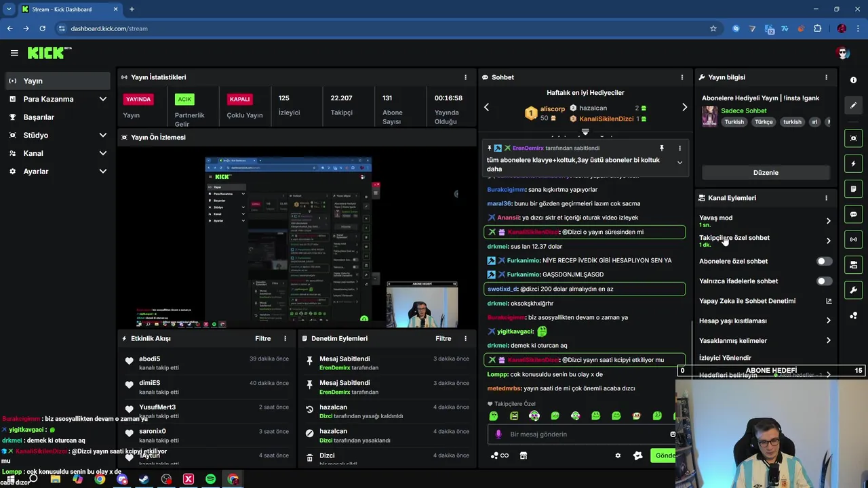Viewport: 868px width, 488px height.
Task: Toggle the channel actions icon in right toolbar
Action: (x=853, y=264)
